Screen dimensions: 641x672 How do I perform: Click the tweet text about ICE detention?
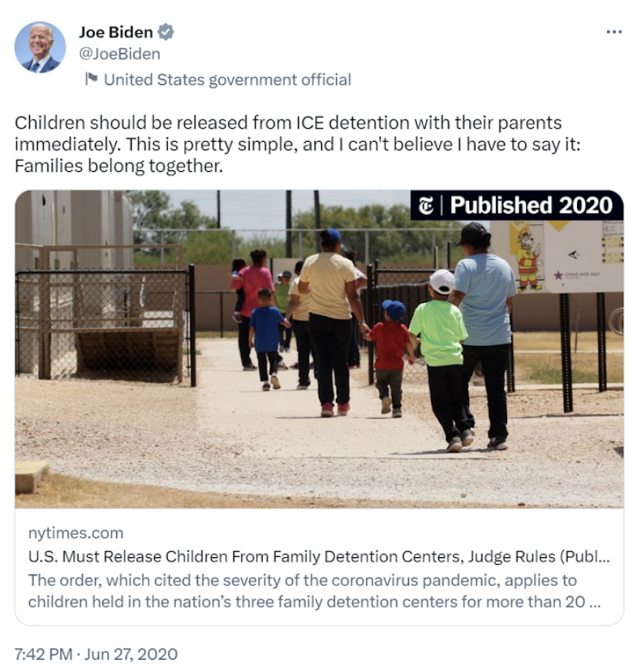point(297,144)
